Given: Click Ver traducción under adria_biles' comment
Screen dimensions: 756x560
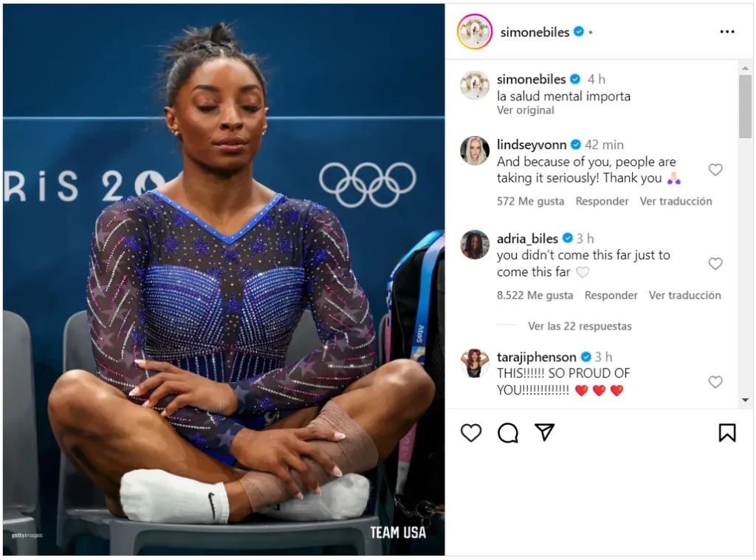Looking at the screenshot, I should [684, 296].
